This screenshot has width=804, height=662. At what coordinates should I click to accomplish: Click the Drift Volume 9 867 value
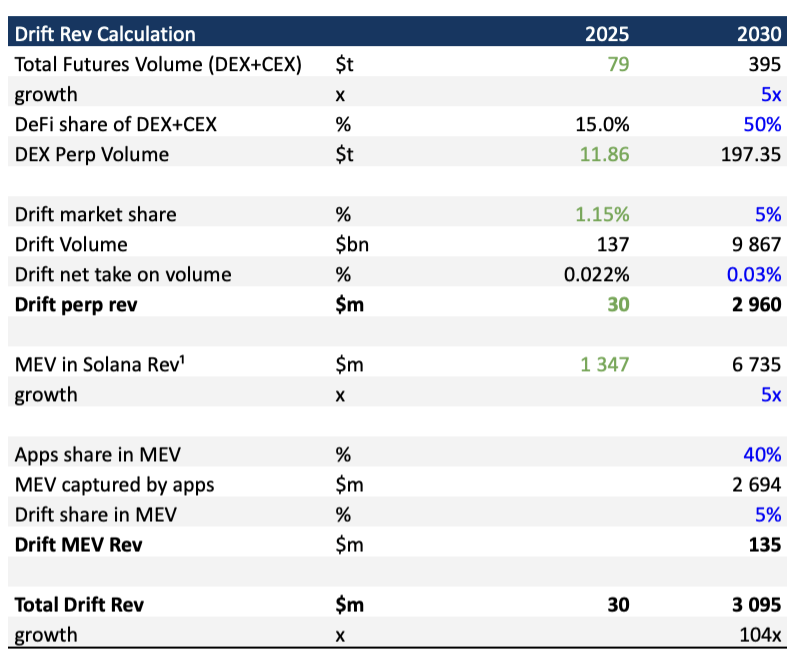click(756, 244)
